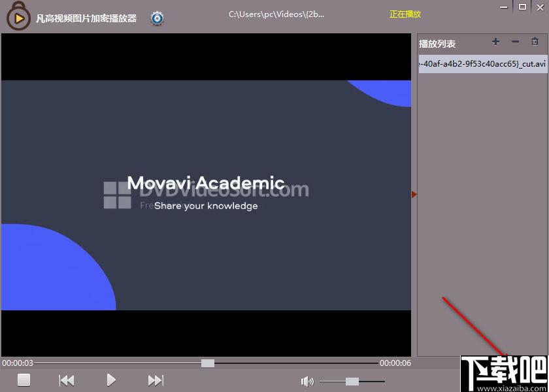
Task: Stop playback with the square button
Action: coord(24,380)
